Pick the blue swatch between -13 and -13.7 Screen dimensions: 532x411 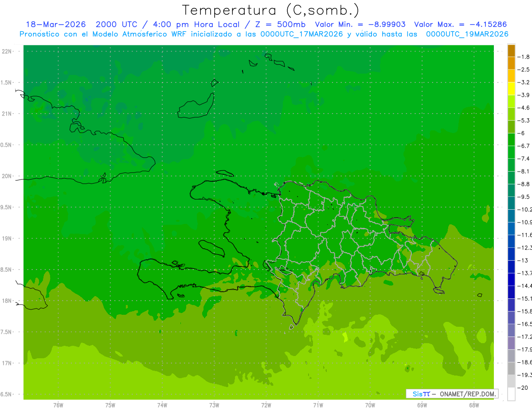coord(511,267)
